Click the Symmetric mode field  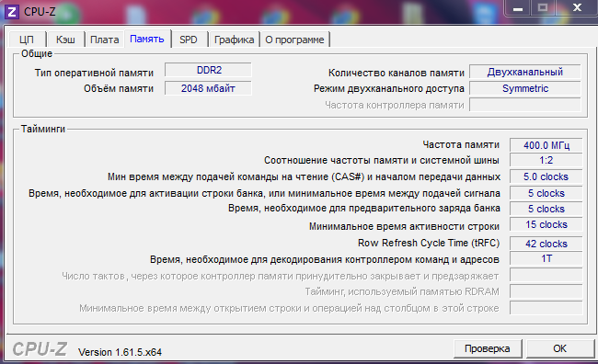(x=525, y=88)
